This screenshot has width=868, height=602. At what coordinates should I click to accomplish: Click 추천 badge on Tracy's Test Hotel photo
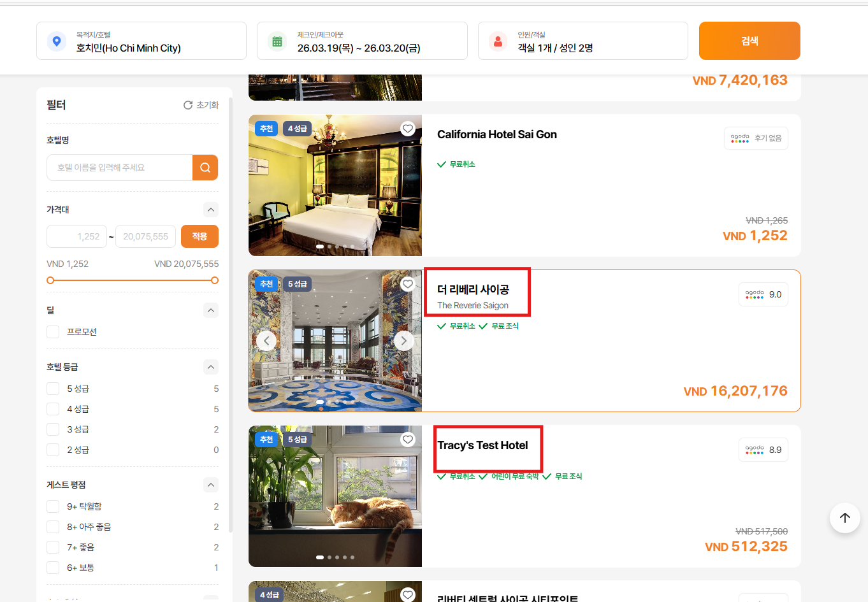pos(266,440)
